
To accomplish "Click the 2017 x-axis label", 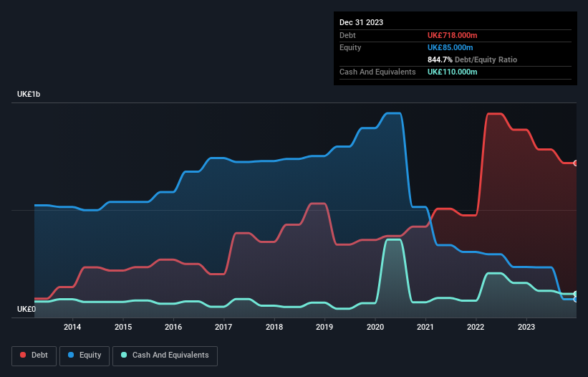I will pyautogui.click(x=223, y=327).
